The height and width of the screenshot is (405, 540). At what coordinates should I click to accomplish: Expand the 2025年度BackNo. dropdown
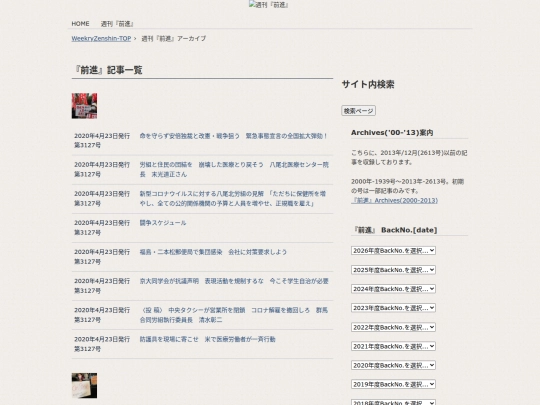pyautogui.click(x=393, y=270)
